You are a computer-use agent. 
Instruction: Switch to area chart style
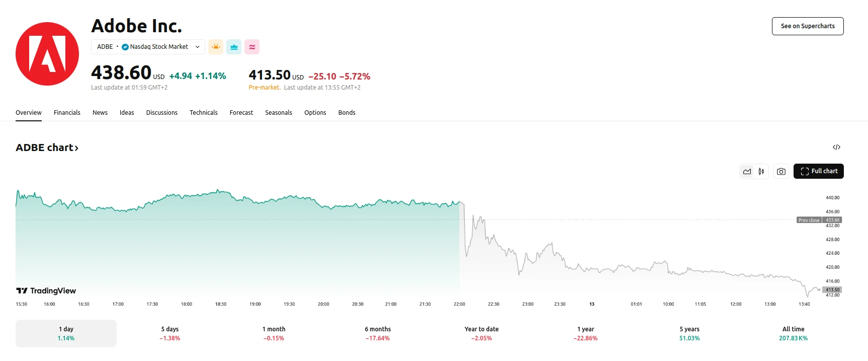tap(747, 172)
